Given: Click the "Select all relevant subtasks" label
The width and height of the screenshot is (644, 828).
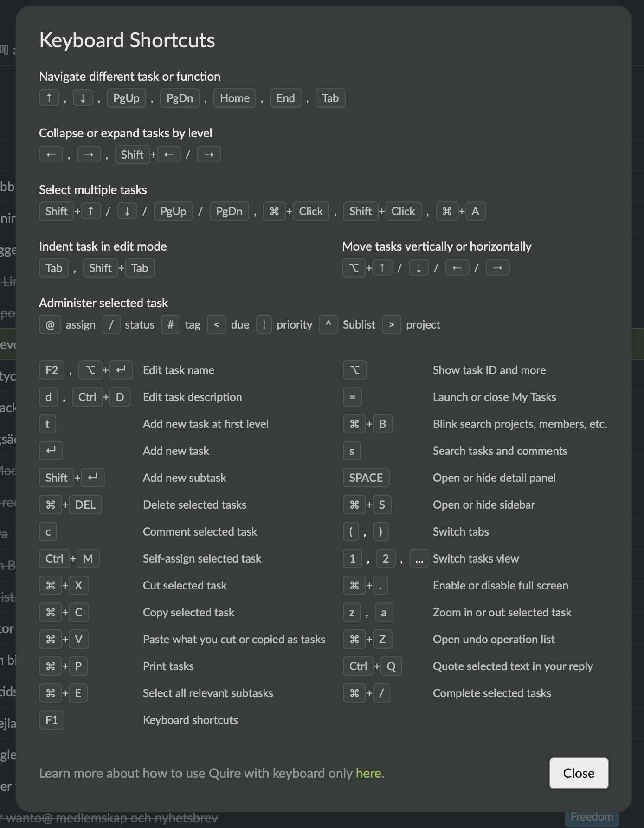Looking at the screenshot, I should click(x=208, y=693).
